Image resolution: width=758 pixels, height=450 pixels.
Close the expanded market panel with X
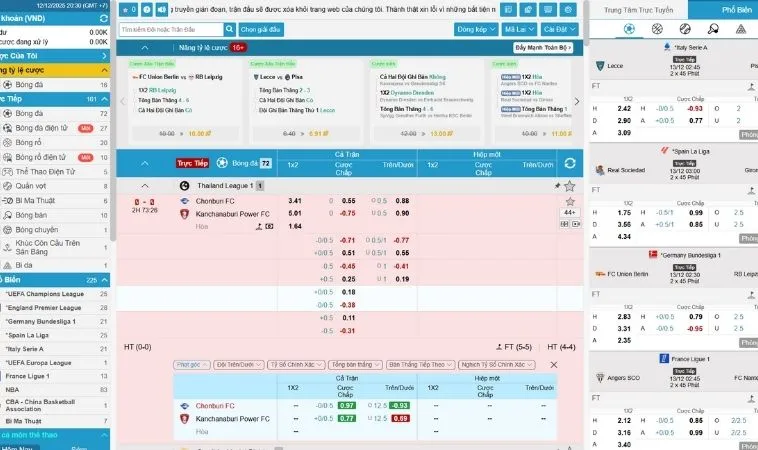pos(553,365)
